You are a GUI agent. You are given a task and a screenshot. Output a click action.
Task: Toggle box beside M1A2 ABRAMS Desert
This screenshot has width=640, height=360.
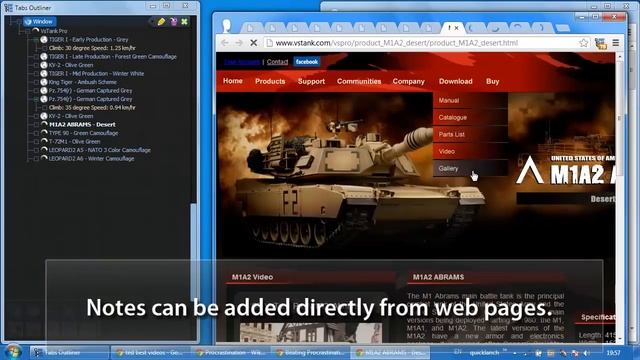pos(36,124)
